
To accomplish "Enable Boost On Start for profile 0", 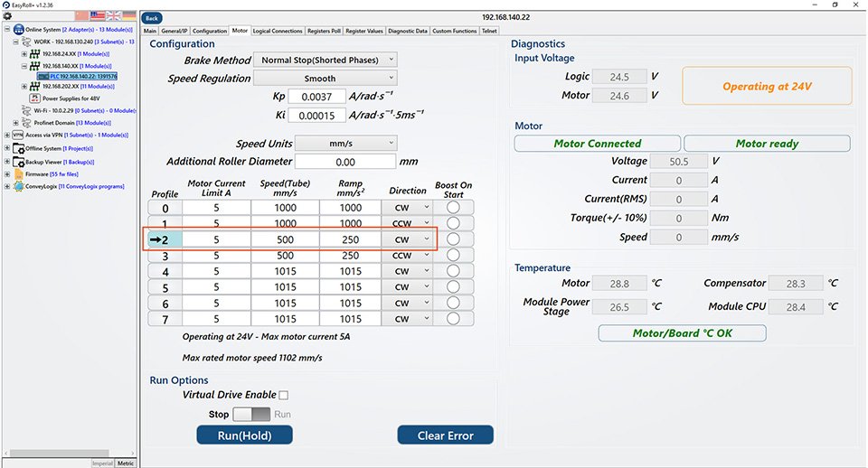I will coord(453,208).
